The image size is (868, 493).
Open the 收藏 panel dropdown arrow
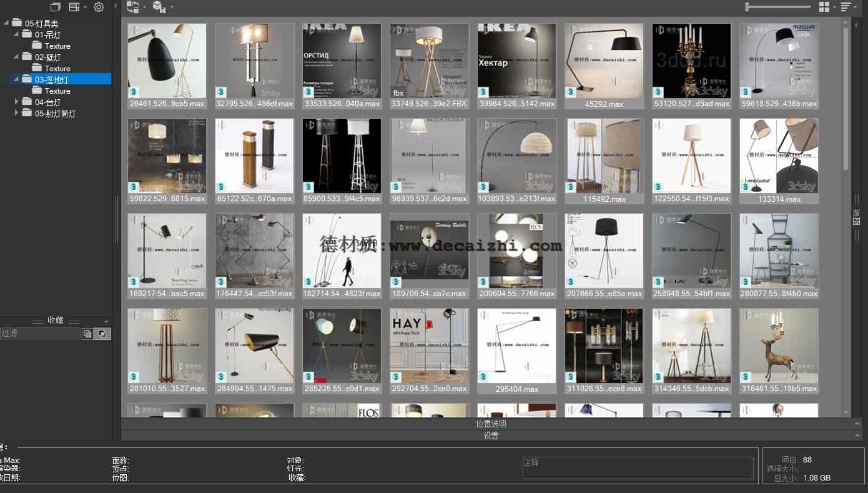click(x=106, y=321)
